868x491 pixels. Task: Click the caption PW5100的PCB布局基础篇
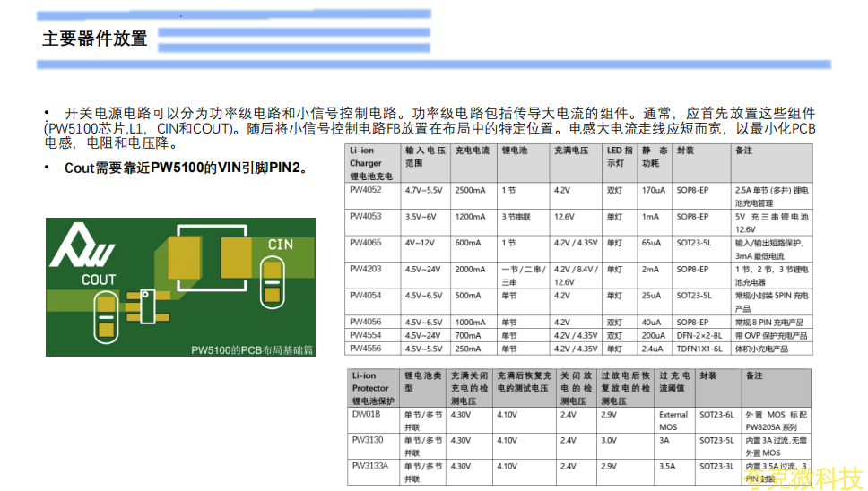point(251,350)
